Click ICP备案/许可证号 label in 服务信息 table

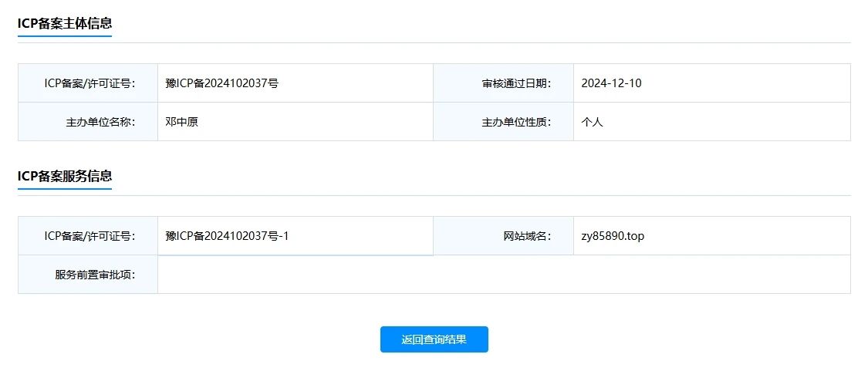(90, 236)
